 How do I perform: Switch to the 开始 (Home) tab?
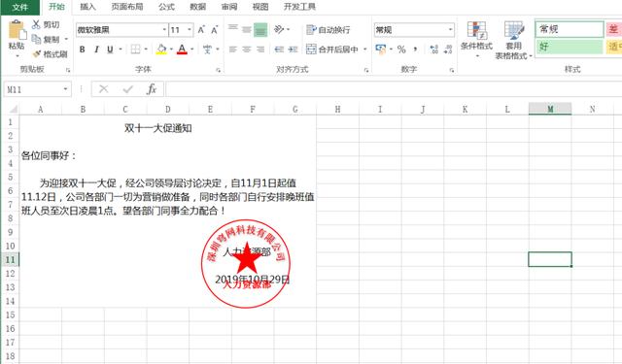click(x=56, y=7)
